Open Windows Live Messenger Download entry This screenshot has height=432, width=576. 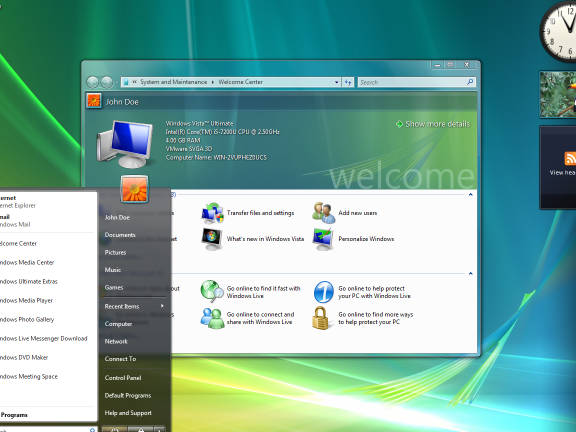44,339
